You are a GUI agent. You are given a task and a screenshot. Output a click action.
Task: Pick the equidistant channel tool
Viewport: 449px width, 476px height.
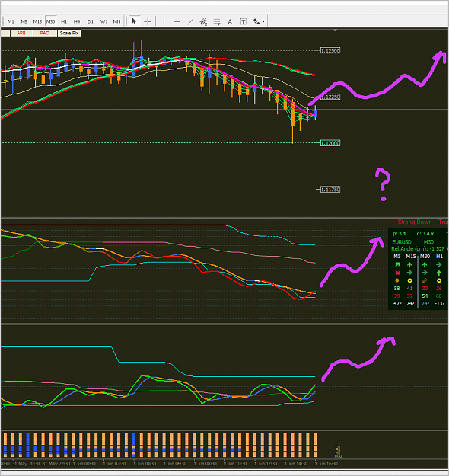click(x=203, y=21)
